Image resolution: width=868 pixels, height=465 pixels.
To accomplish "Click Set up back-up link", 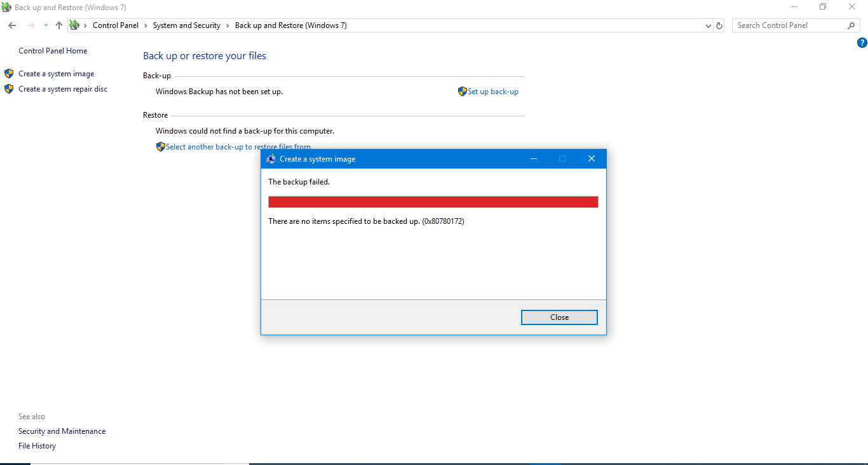I will [493, 92].
